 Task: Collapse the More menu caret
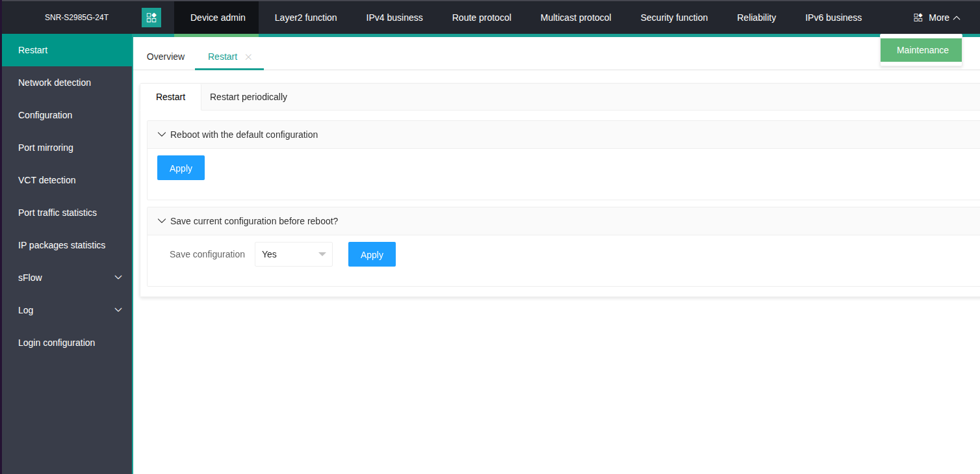[x=957, y=18]
